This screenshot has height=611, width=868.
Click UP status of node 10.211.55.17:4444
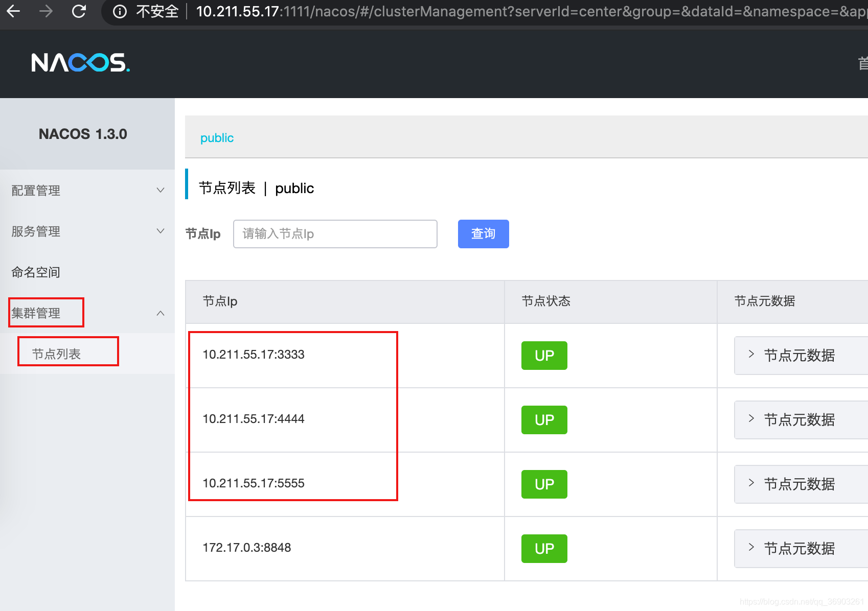click(x=544, y=420)
